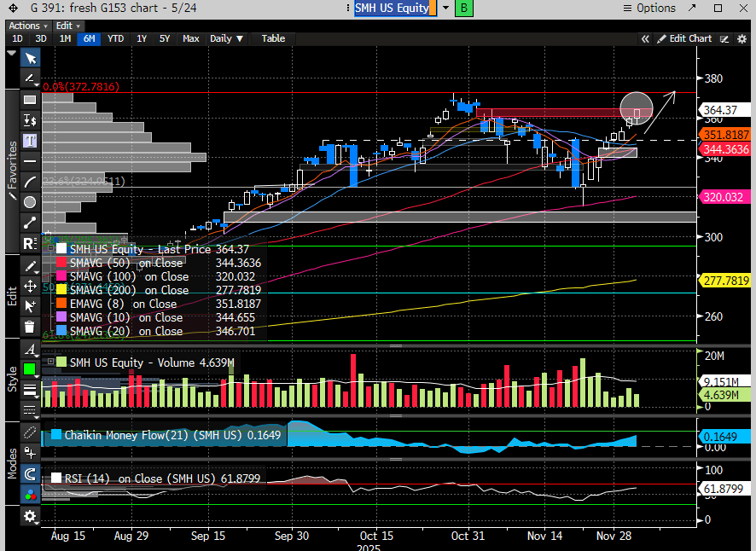
Task: Select the arrow pointer tool
Action: click(x=30, y=58)
